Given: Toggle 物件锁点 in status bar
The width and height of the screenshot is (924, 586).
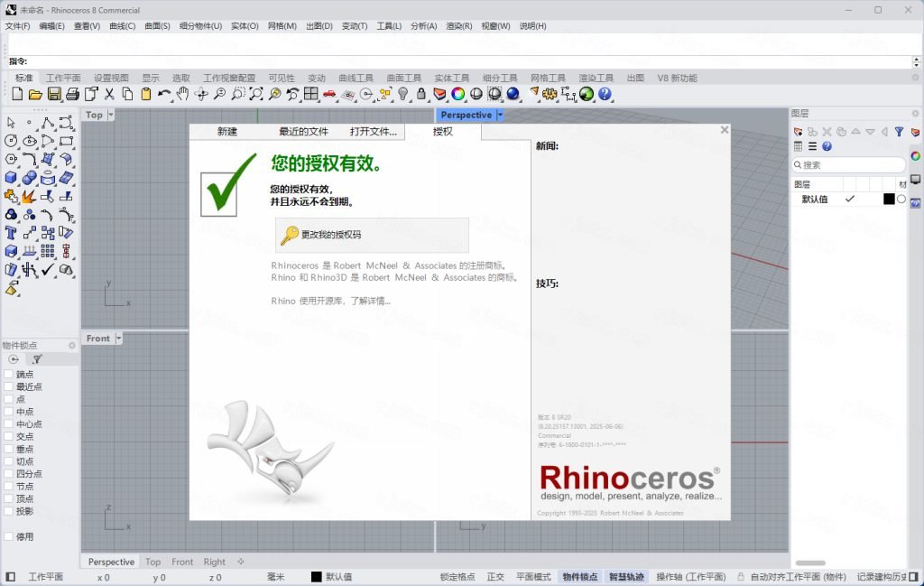Looking at the screenshot, I should pyautogui.click(x=580, y=577).
